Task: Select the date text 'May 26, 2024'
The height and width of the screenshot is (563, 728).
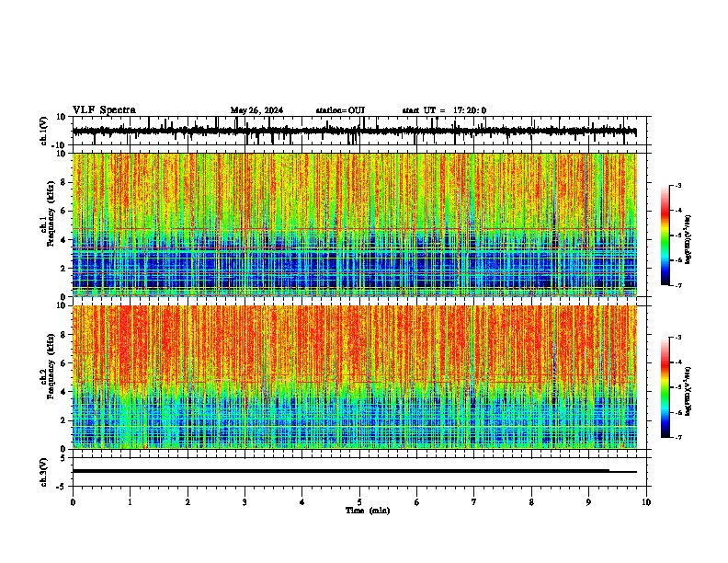Action: pos(256,110)
